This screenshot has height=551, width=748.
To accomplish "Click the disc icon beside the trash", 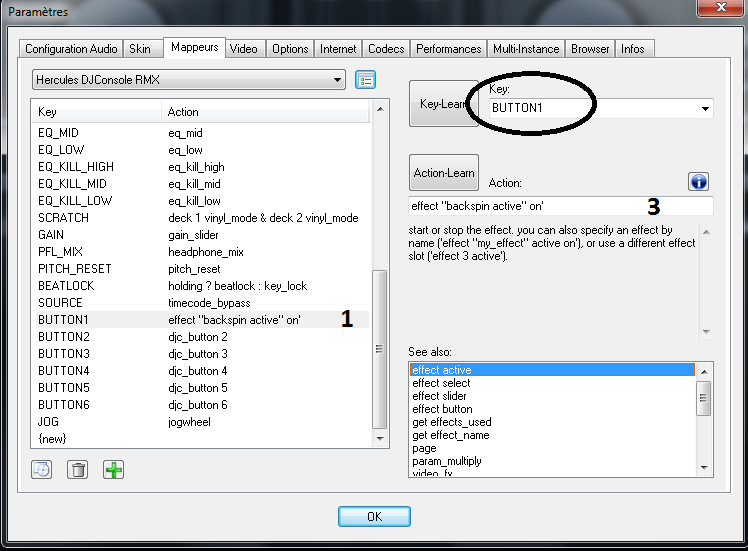I will coord(41,469).
